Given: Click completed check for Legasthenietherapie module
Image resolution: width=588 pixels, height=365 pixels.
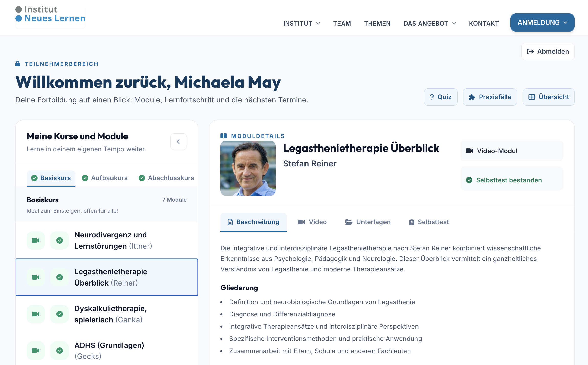Looking at the screenshot, I should (x=60, y=277).
